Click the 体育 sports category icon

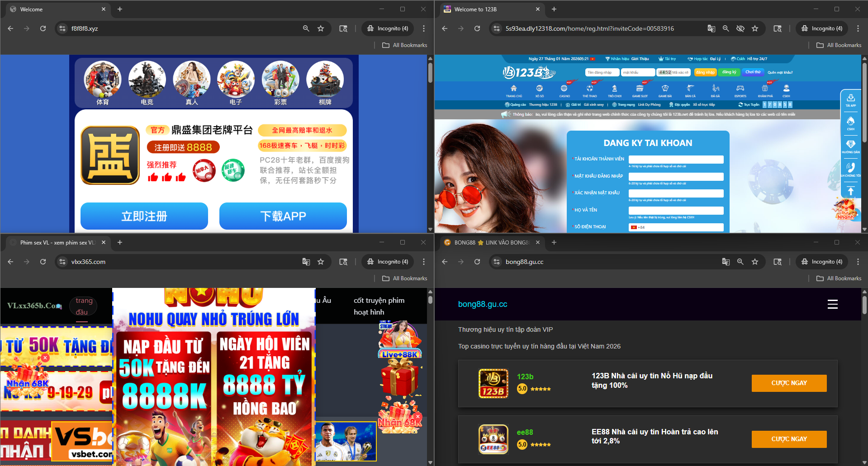point(103,80)
